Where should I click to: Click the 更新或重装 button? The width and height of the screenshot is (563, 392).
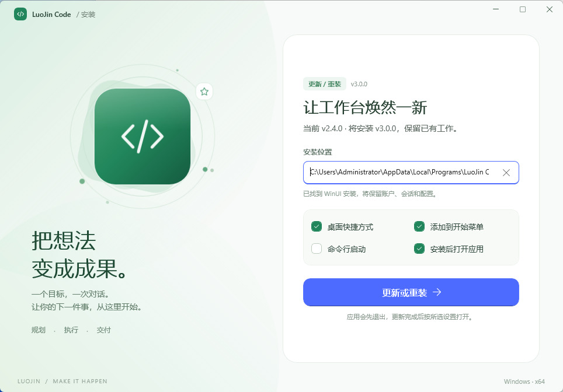coord(411,292)
